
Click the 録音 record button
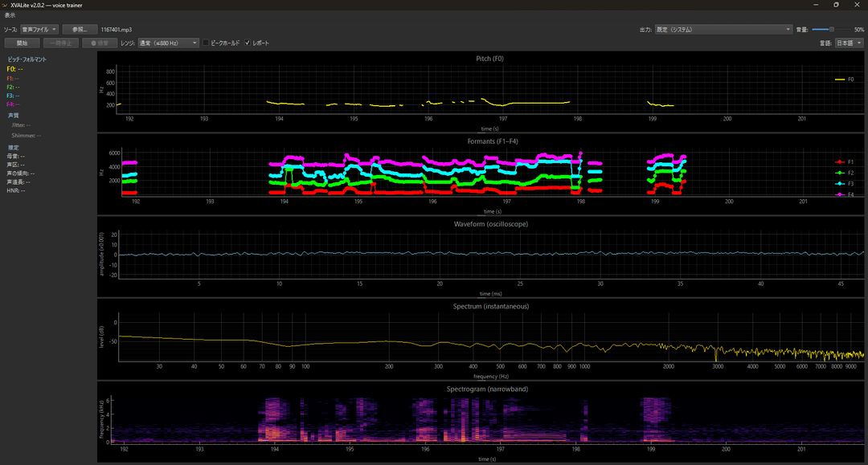[100, 43]
